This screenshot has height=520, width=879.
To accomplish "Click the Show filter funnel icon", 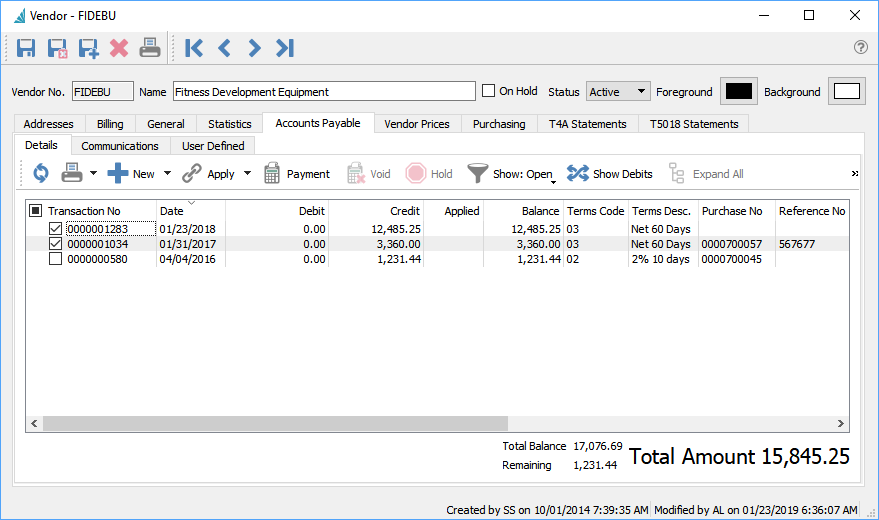I will click(478, 173).
